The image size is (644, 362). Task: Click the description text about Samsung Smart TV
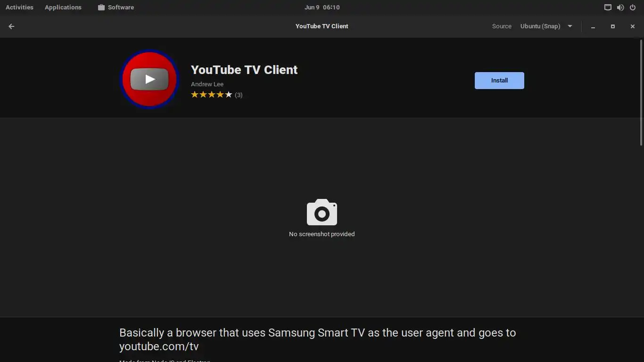click(318, 339)
